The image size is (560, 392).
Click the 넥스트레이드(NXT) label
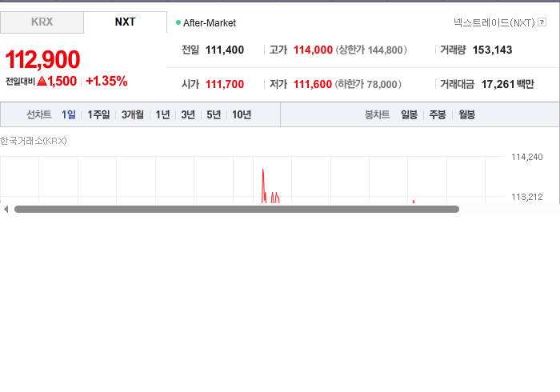tap(494, 22)
